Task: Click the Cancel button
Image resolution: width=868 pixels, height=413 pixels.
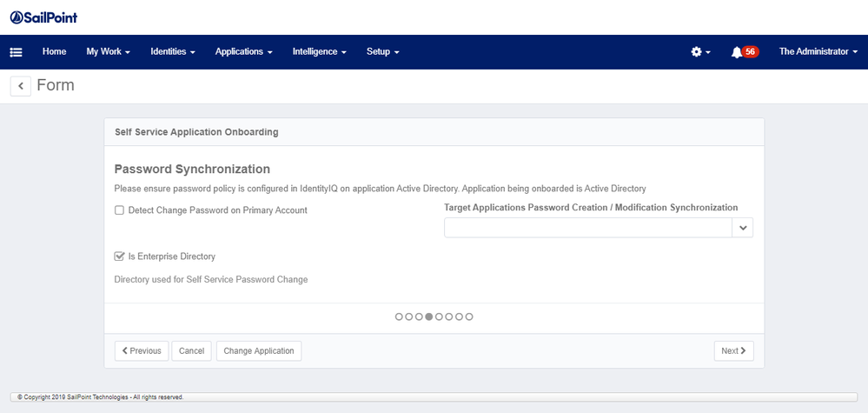Action: coord(191,351)
